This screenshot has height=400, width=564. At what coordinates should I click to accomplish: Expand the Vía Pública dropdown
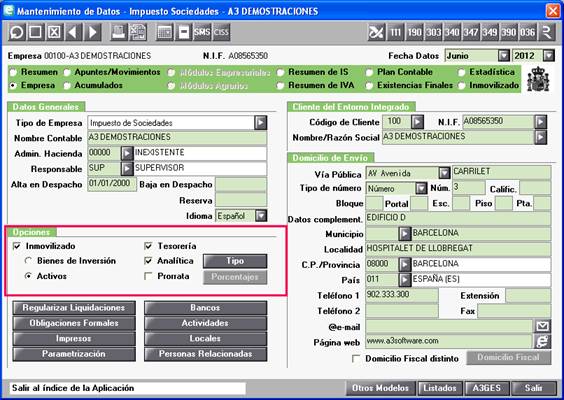click(444, 173)
